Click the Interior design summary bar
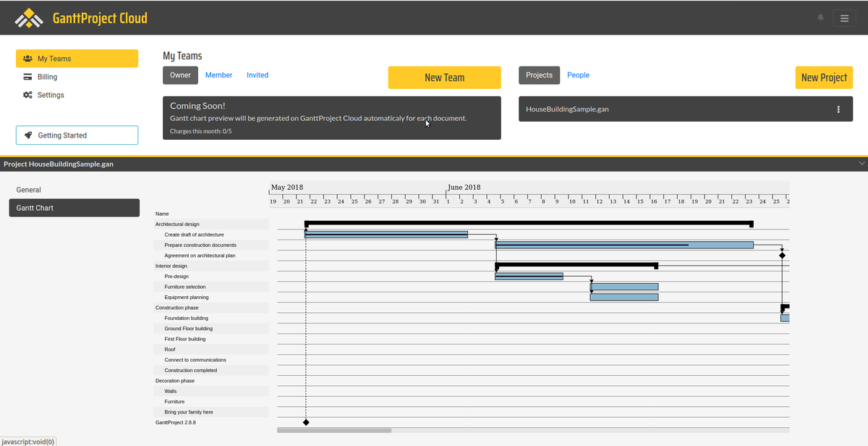Viewport: 868px width, 446px height. [x=576, y=265]
